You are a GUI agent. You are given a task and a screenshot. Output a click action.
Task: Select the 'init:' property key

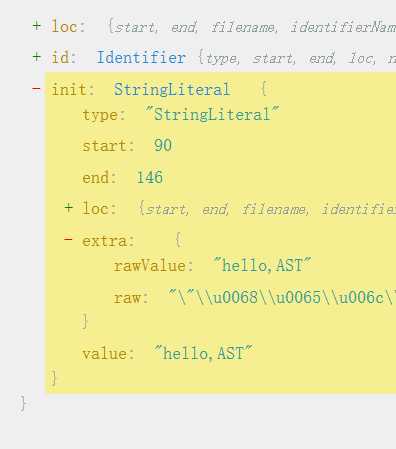pyautogui.click(x=73, y=89)
